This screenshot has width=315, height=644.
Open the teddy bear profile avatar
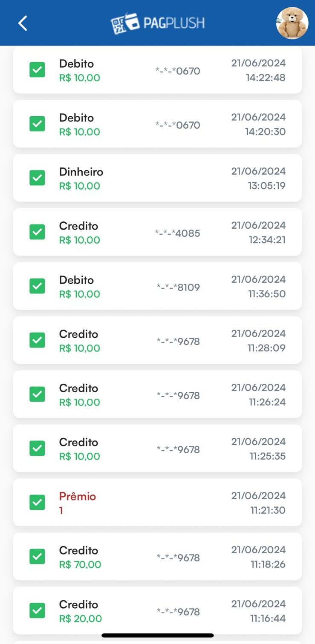click(x=292, y=23)
